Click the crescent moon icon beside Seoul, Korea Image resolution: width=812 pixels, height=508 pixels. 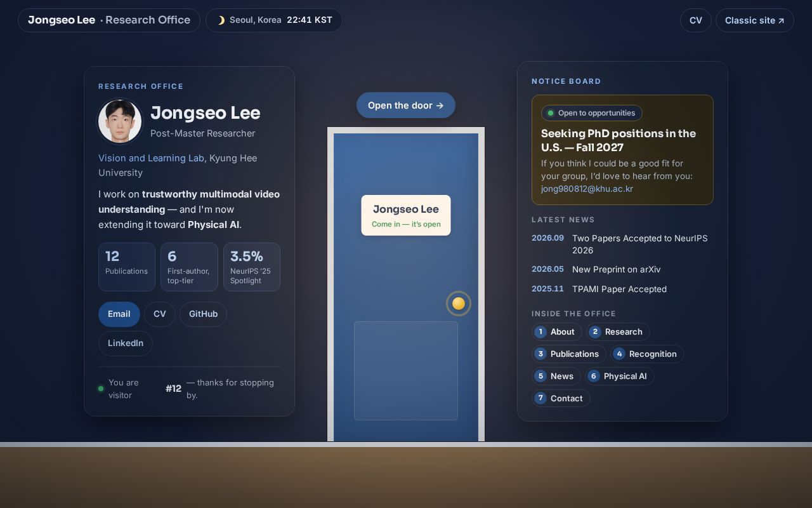(x=221, y=20)
